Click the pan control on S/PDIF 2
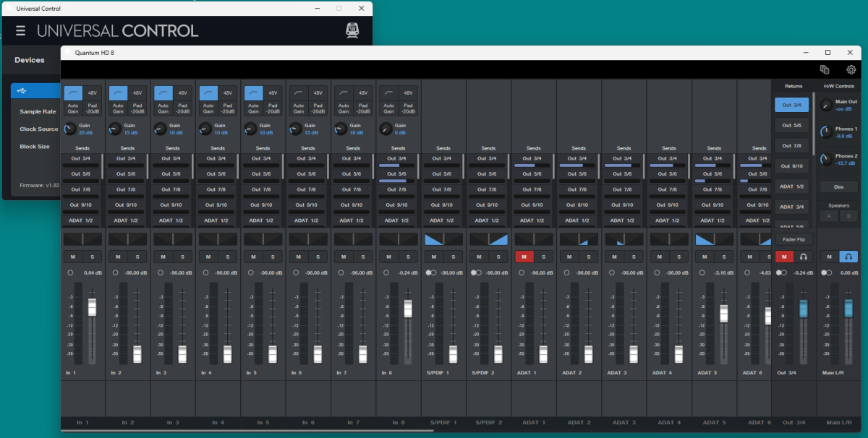868x438 pixels. click(488, 239)
